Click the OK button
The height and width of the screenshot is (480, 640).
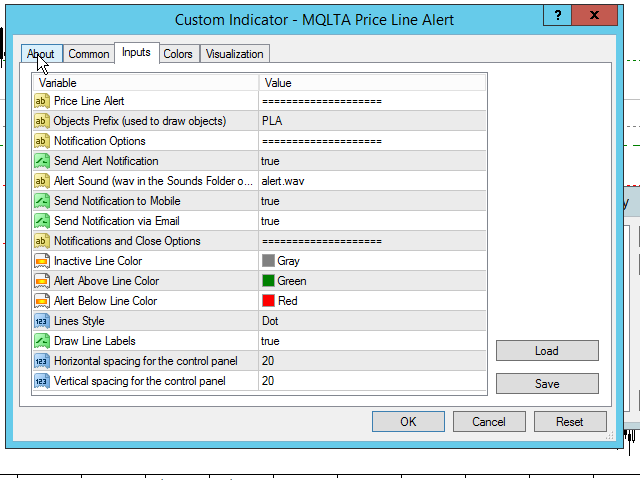408,421
